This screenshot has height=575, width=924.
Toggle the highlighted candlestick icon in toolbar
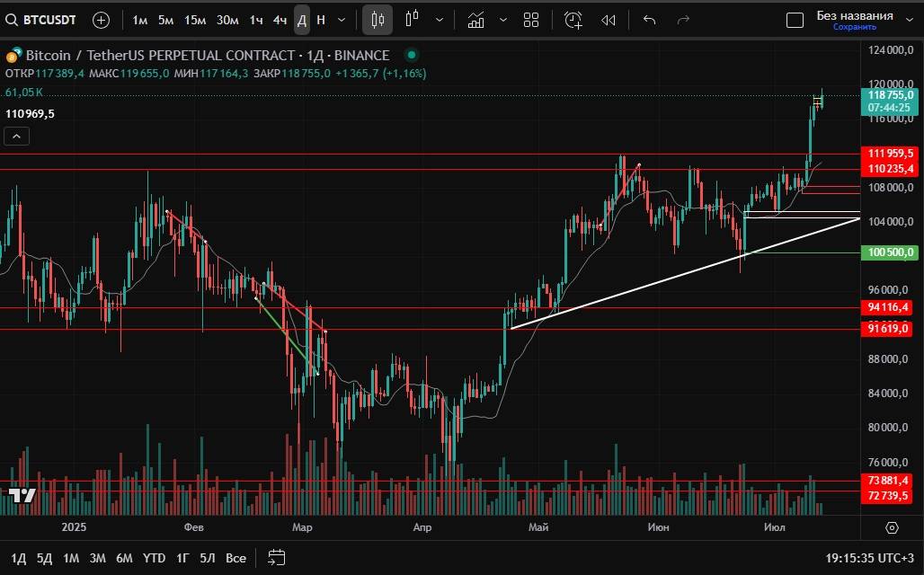[378, 20]
